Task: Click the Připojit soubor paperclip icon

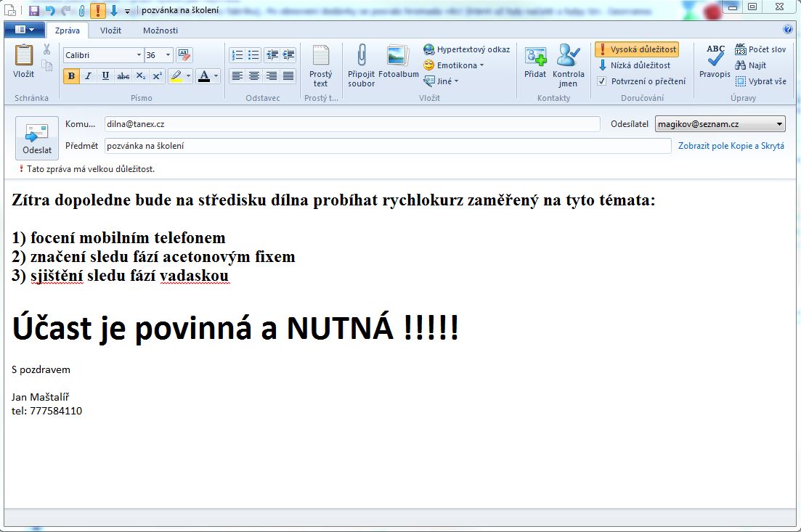Action: click(x=361, y=57)
